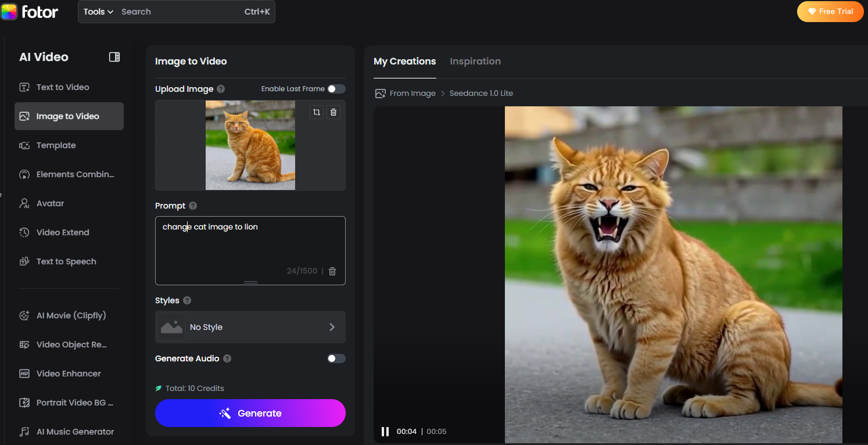868x445 pixels.
Task: Switch to the Inspiration tab
Action: (x=475, y=62)
